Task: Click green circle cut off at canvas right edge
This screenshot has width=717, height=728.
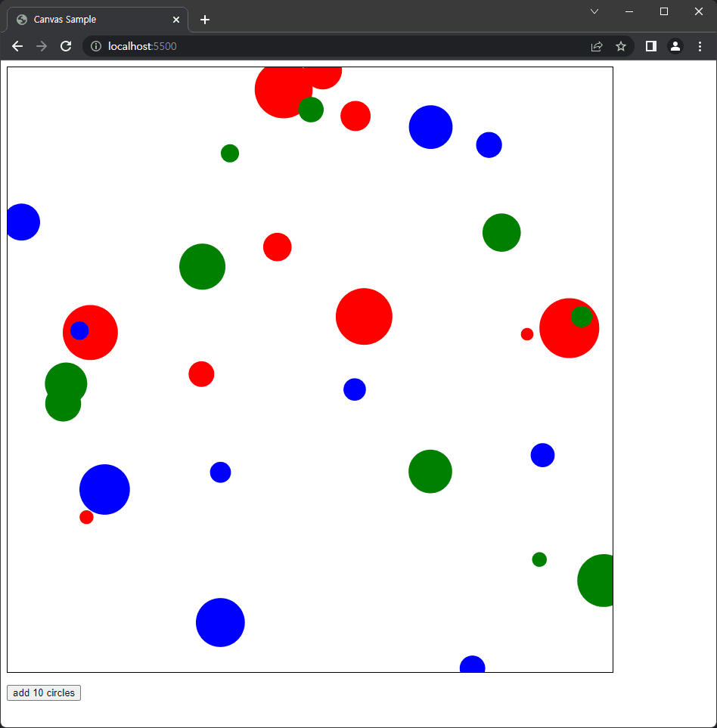Action: tap(599, 581)
